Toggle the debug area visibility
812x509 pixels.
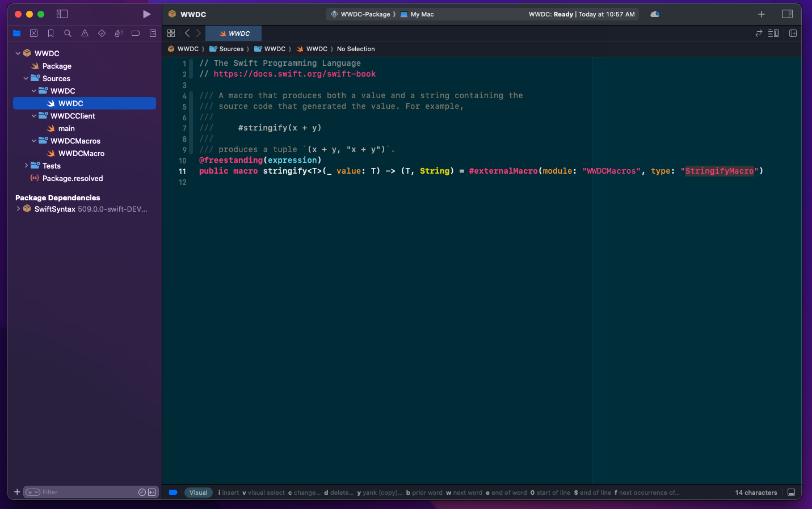(x=791, y=493)
